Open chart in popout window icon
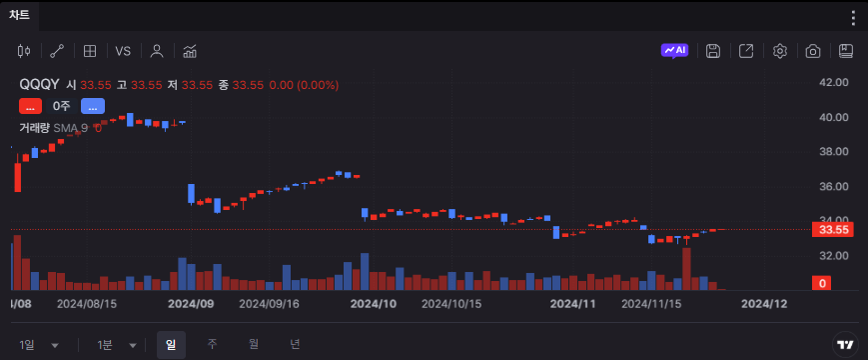Image resolution: width=868 pixels, height=360 pixels. (x=746, y=52)
